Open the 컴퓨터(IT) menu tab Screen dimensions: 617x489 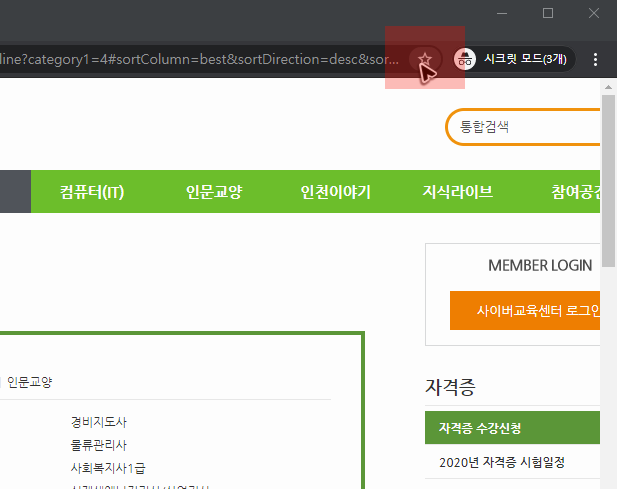click(x=92, y=192)
